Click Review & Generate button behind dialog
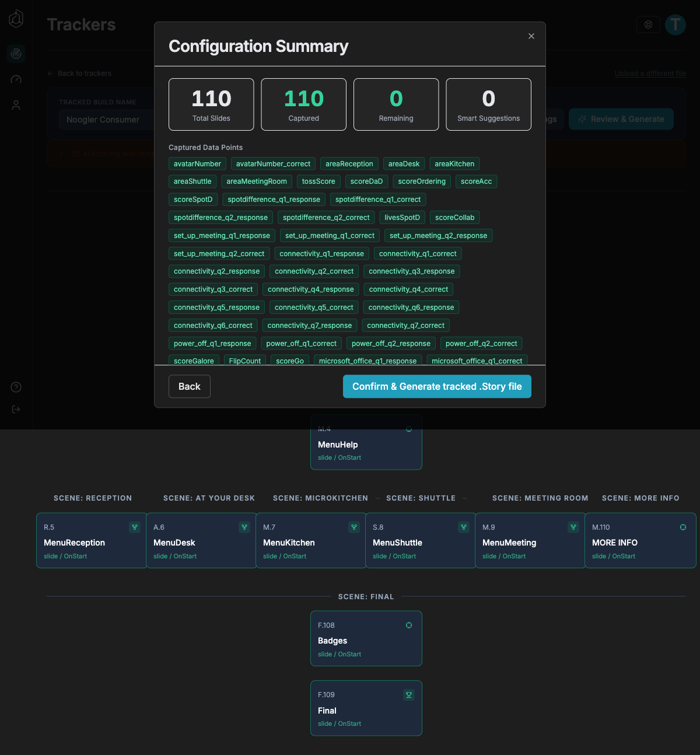Viewport: 700px width, 755px height. [621, 119]
